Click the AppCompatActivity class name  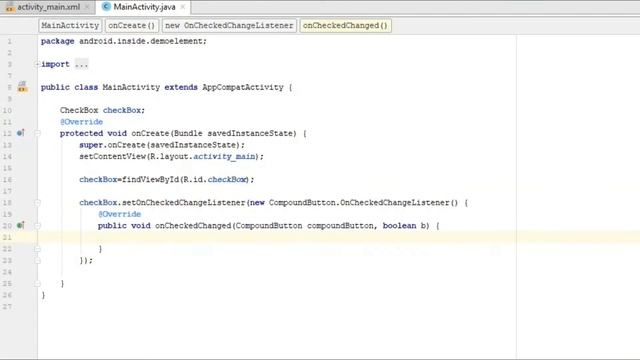coord(243,87)
